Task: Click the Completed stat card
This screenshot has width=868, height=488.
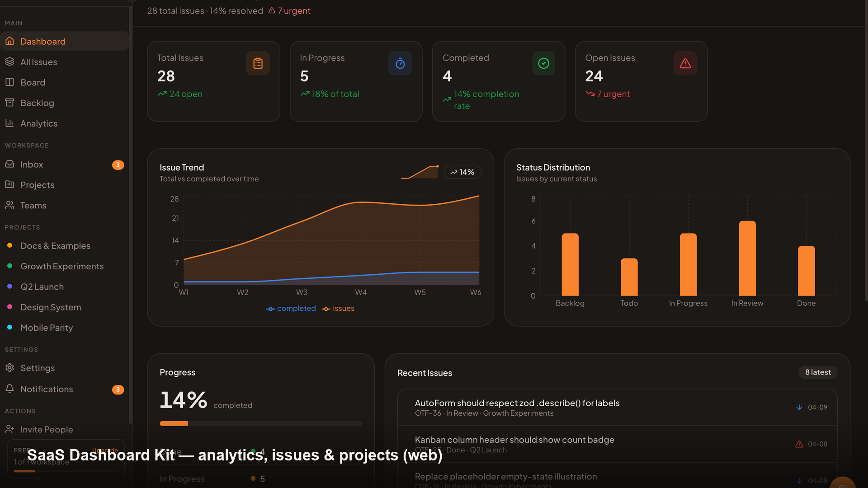Action: click(x=499, y=81)
